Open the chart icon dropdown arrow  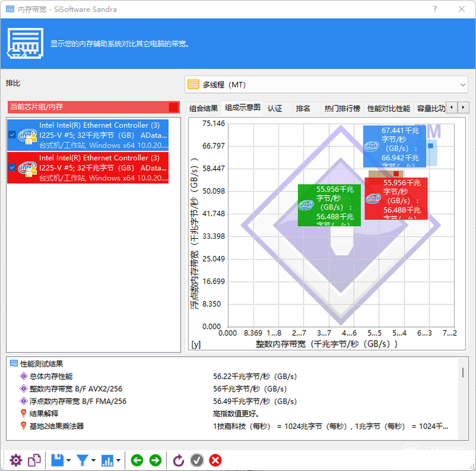pyautogui.click(x=118, y=460)
